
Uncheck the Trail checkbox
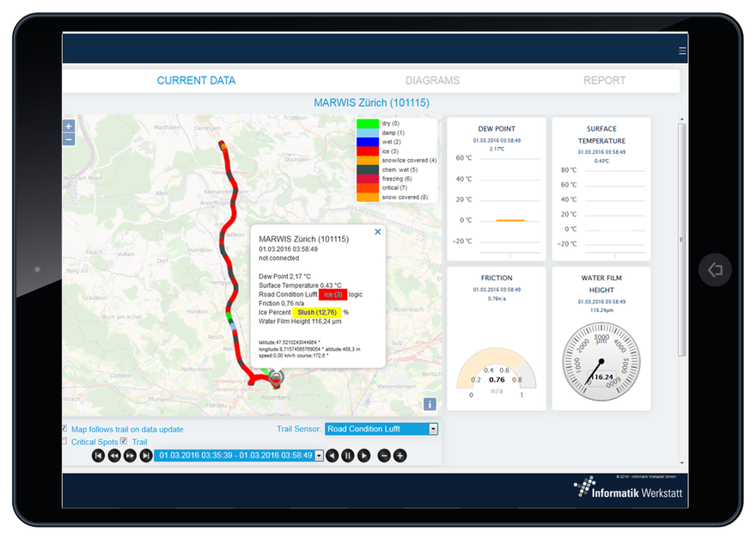tap(125, 442)
